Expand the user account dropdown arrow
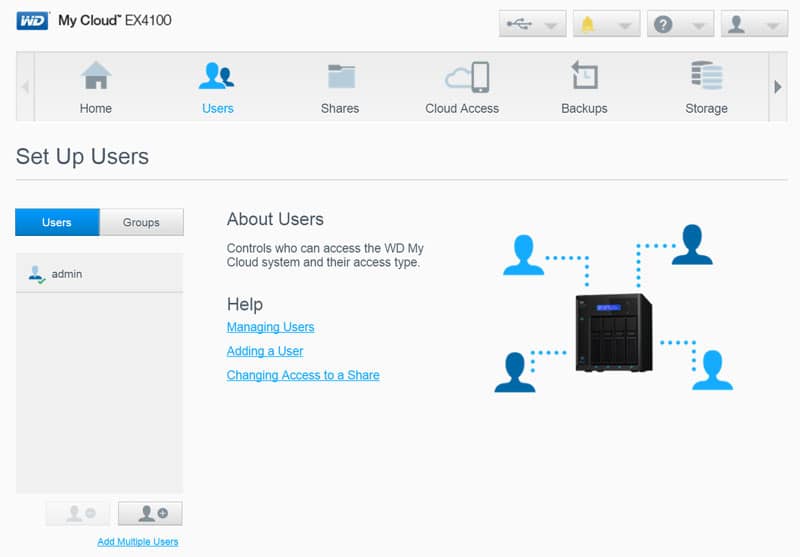The image size is (800, 557). coord(773,26)
